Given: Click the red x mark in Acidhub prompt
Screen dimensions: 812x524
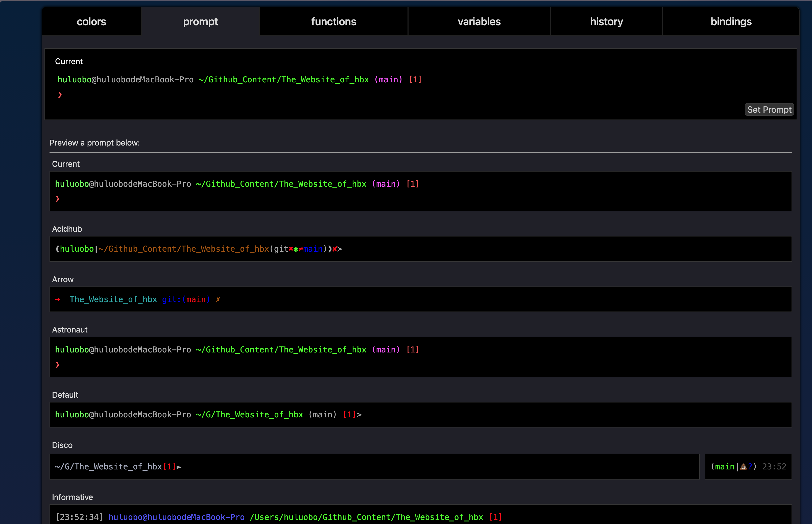Looking at the screenshot, I should [x=335, y=249].
